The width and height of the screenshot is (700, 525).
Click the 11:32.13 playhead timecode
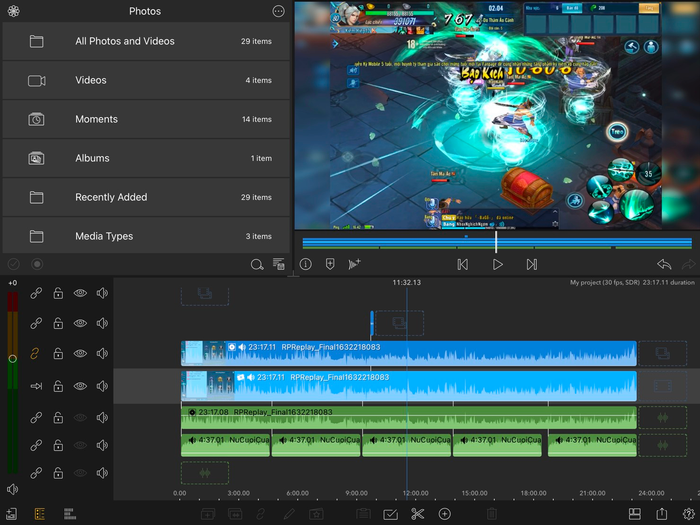(406, 283)
